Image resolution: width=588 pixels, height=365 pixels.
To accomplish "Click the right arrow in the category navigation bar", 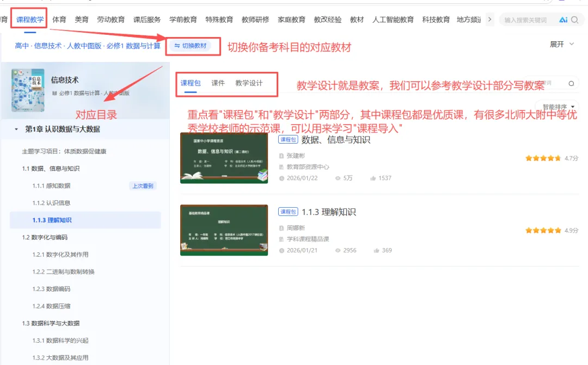I will tap(489, 19).
